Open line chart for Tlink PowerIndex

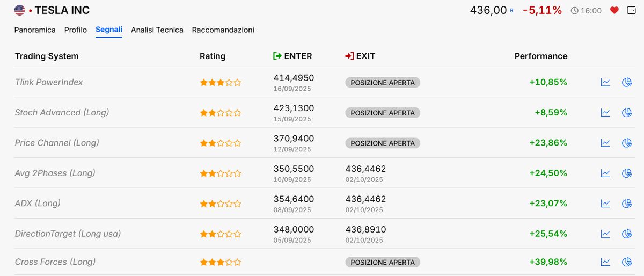(x=605, y=83)
